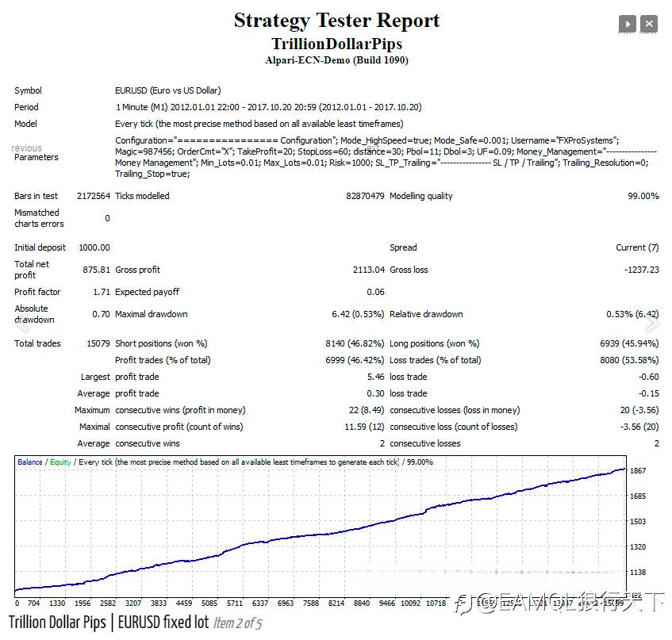Click the Period row date range value

(x=268, y=107)
